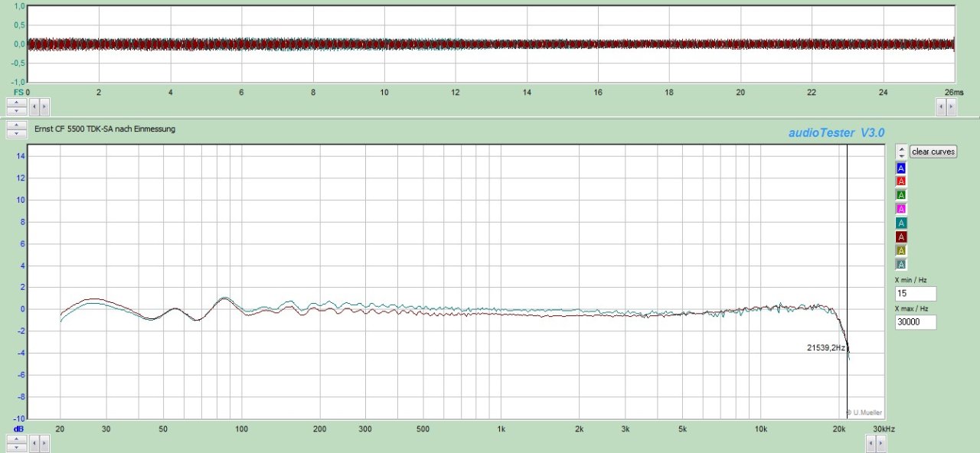Click the stepper beside clear curves
980x453 pixels.
pos(901,152)
